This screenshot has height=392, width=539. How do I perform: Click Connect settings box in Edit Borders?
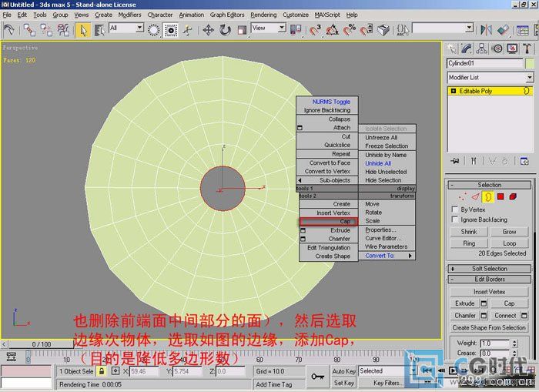click(524, 315)
